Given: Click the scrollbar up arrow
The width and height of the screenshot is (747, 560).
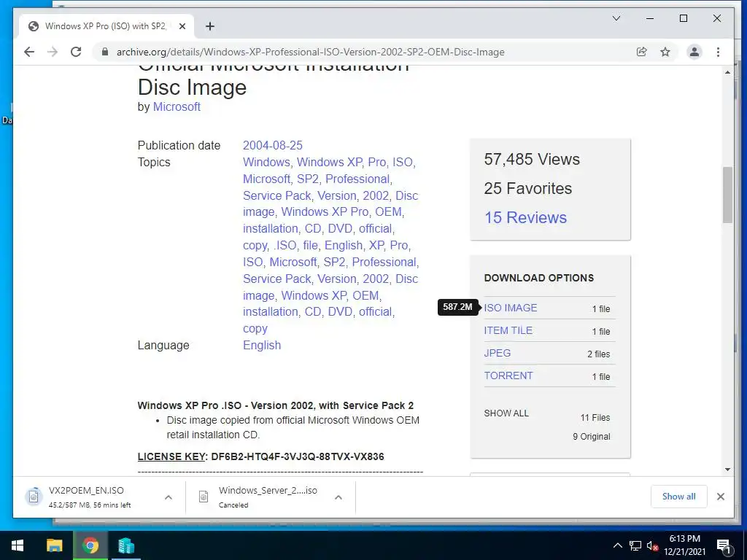Looking at the screenshot, I should pyautogui.click(x=727, y=72).
